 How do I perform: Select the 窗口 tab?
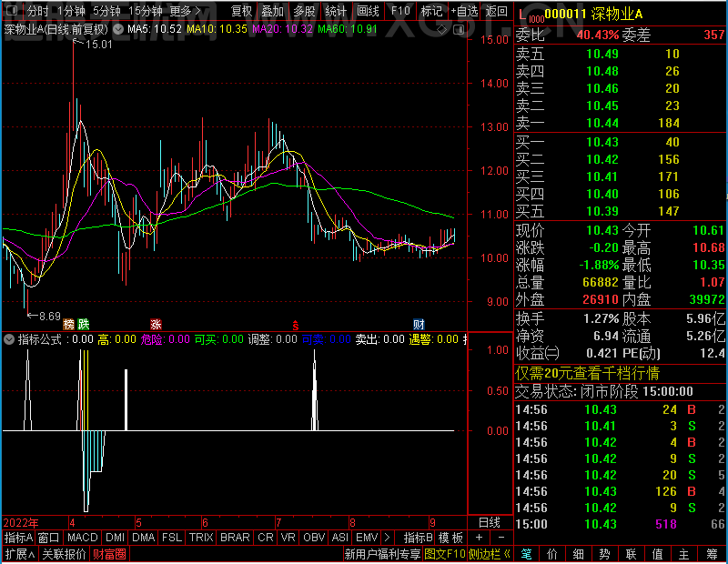pos(49,538)
